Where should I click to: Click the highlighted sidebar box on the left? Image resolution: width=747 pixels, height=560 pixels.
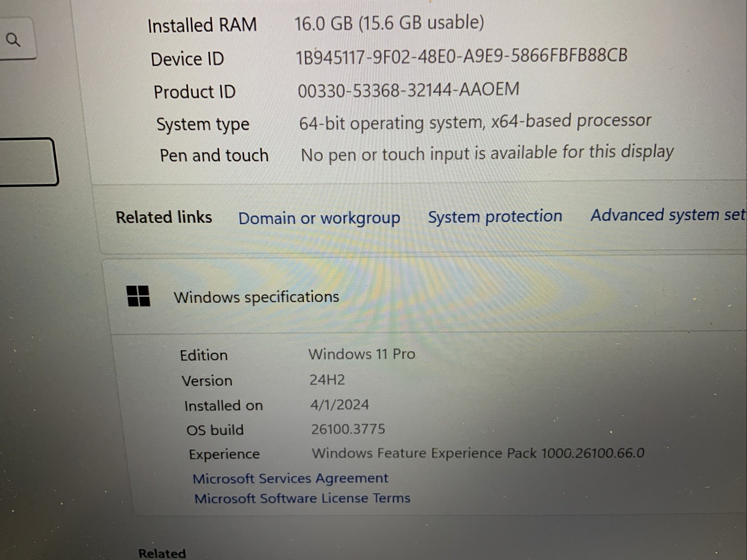coord(28,162)
